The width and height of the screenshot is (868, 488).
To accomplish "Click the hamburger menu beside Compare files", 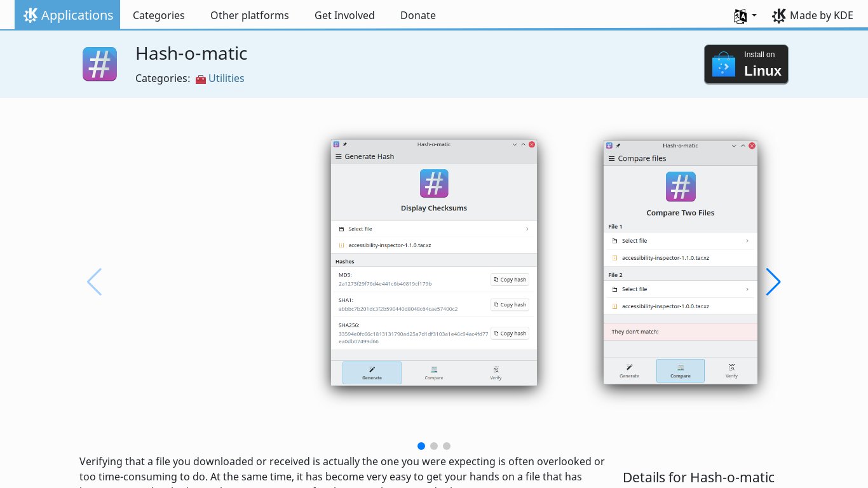I will tap(611, 159).
